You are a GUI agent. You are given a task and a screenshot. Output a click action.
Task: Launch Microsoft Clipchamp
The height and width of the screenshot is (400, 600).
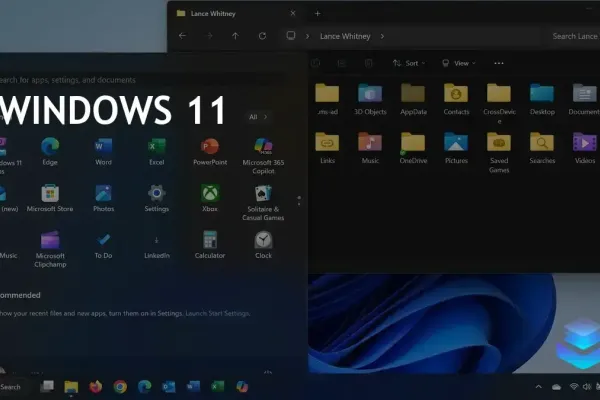coord(50,249)
